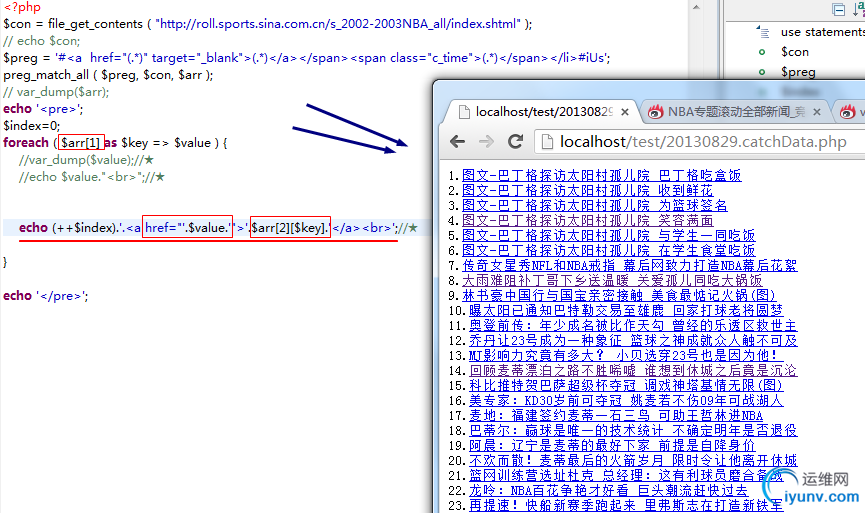Click the "echo '<pre>';" line

[43, 109]
